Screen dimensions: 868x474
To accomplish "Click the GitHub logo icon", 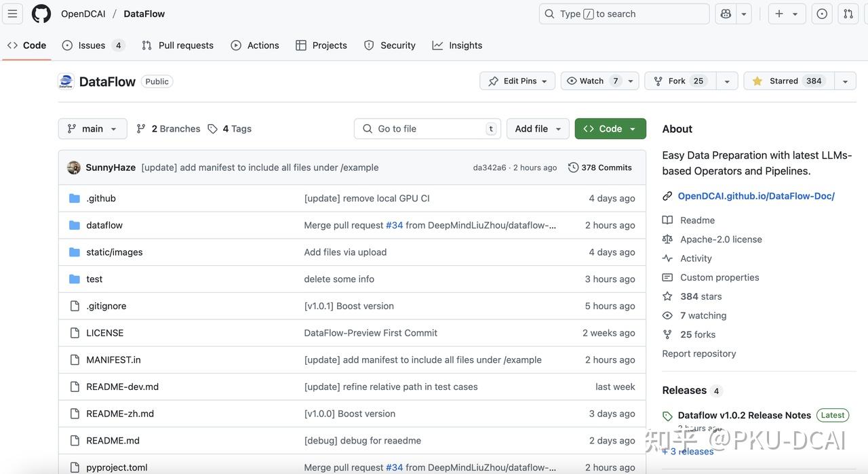I will click(41, 14).
